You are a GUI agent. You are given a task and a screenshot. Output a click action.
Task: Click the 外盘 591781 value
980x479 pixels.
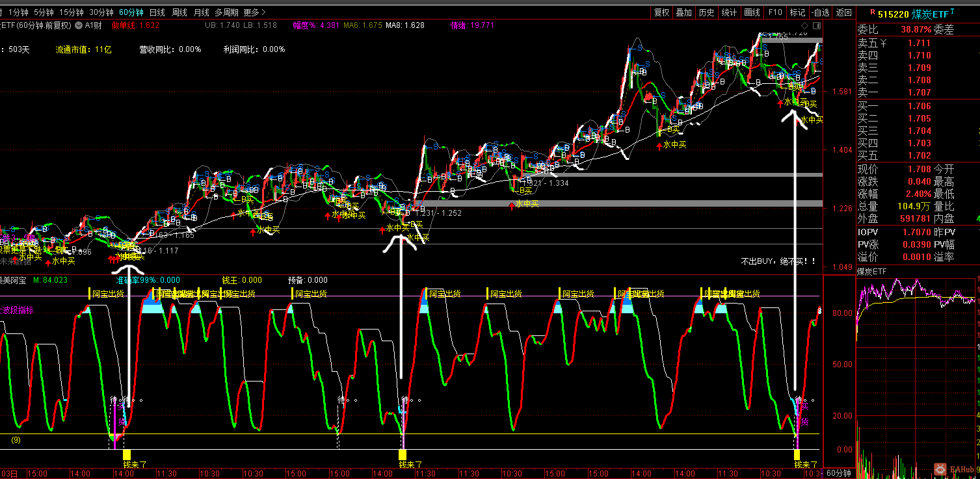915,219
